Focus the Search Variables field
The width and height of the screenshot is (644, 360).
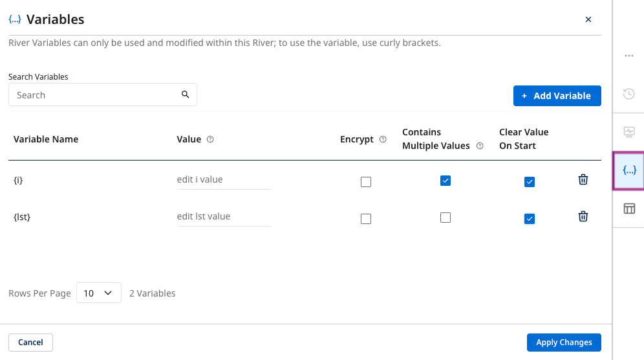tap(97, 95)
